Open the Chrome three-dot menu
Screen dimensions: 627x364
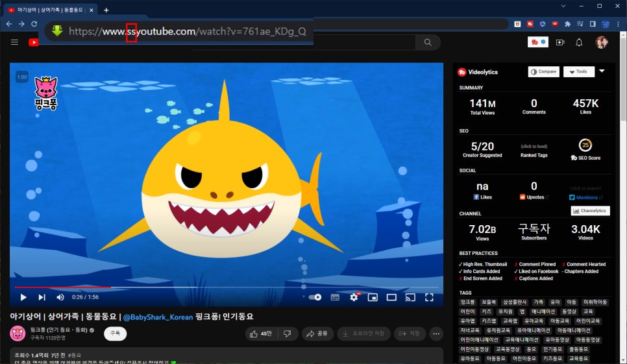(618, 24)
